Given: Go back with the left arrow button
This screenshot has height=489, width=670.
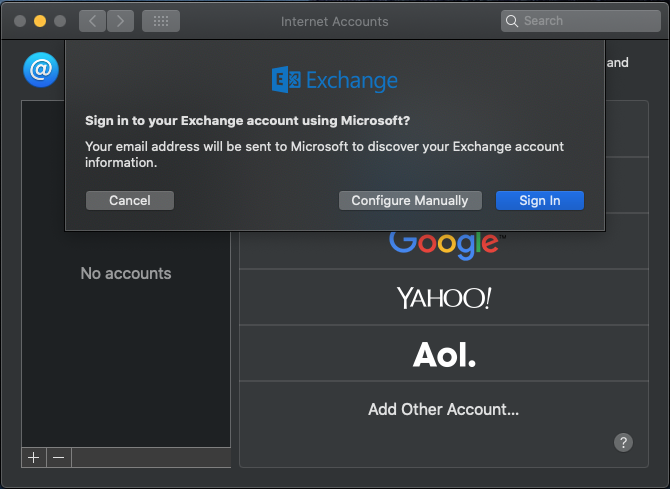Looking at the screenshot, I should tap(92, 20).
